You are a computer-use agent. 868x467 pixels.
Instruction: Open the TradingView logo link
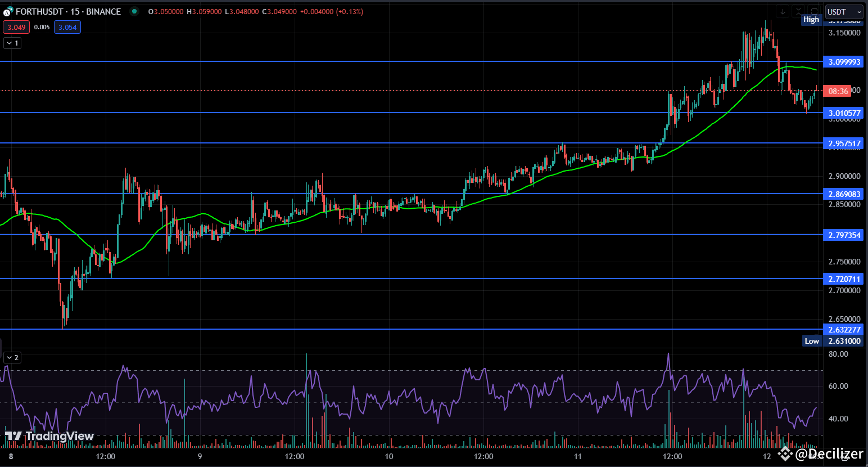click(49, 436)
